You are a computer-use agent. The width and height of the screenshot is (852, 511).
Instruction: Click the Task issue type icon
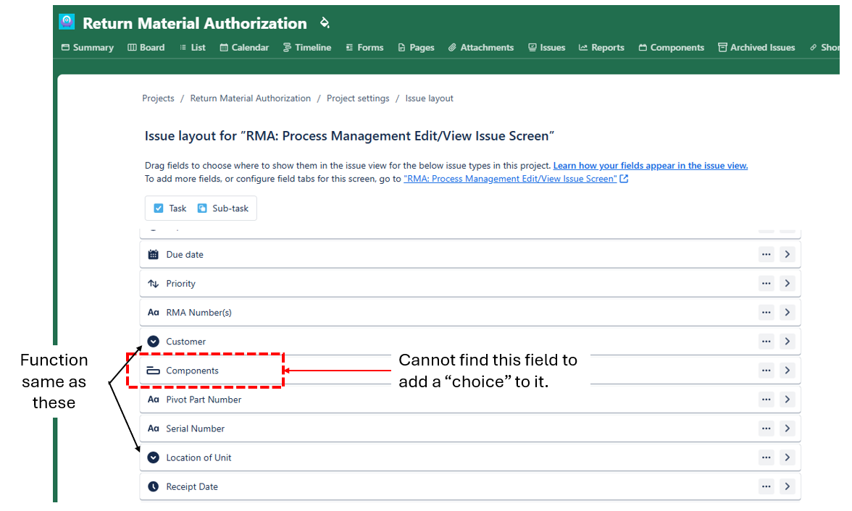coord(159,208)
